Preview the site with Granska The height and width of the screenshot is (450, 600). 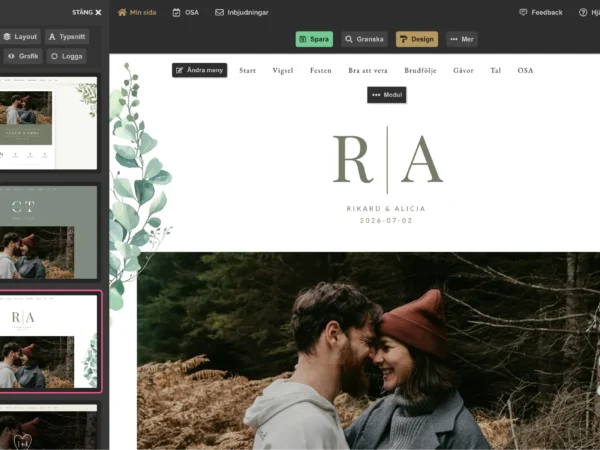click(364, 39)
